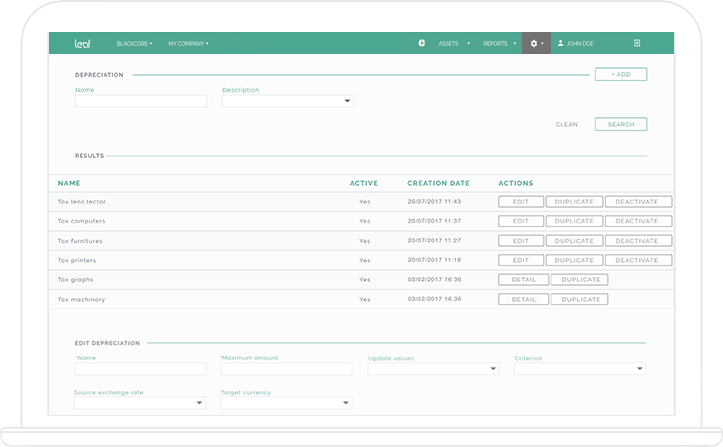
Task: Expand the Description dropdown
Action: (287, 101)
